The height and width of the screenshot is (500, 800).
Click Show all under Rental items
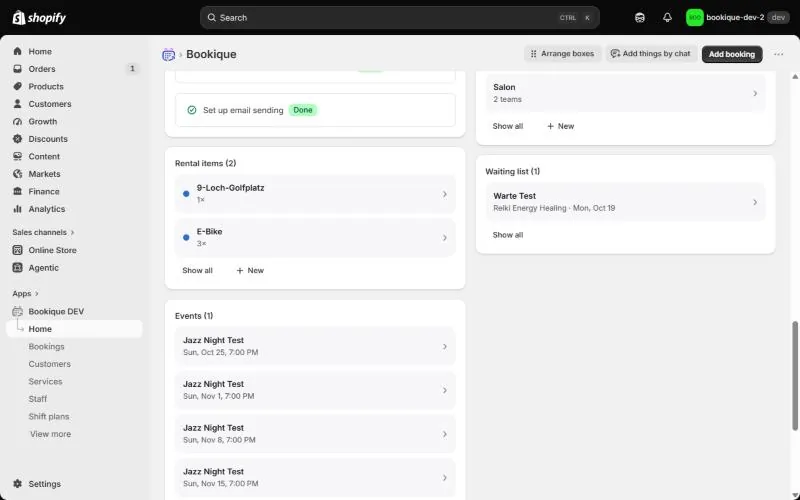click(x=197, y=270)
